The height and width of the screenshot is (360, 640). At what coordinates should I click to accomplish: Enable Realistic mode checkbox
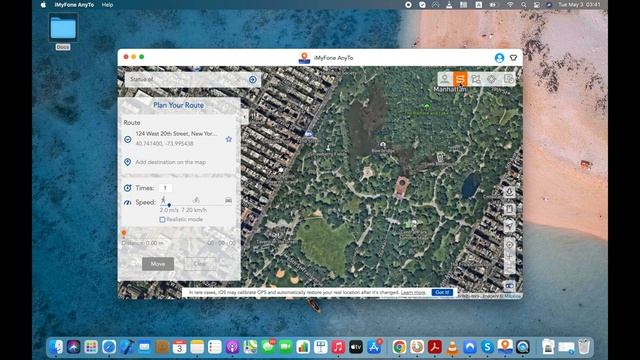pyautogui.click(x=162, y=220)
